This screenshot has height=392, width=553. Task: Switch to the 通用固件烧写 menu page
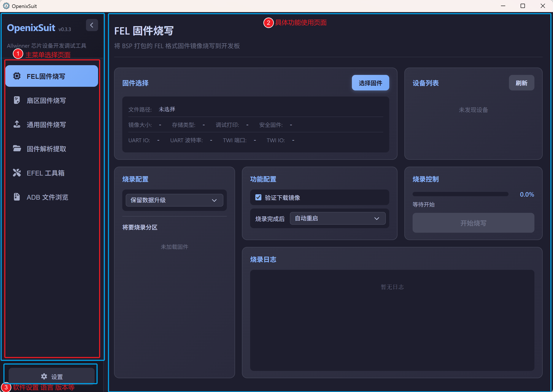pos(46,125)
